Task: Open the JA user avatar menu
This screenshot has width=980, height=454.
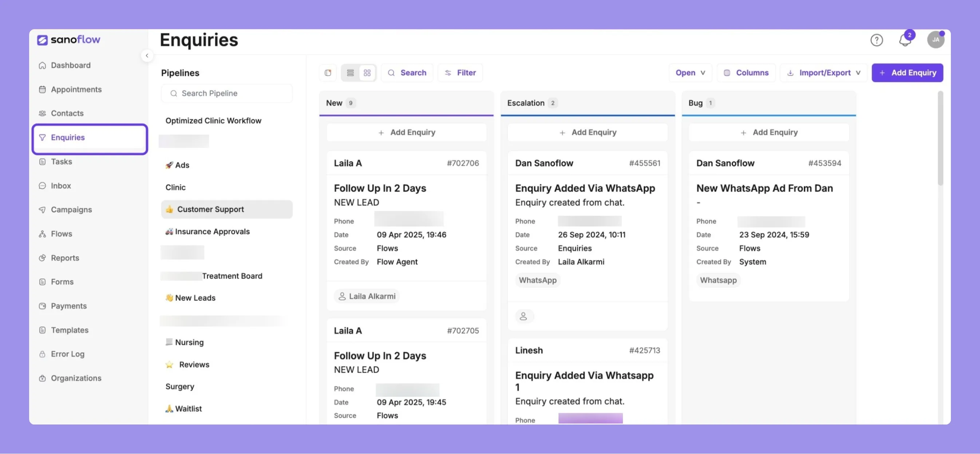Action: click(x=935, y=40)
